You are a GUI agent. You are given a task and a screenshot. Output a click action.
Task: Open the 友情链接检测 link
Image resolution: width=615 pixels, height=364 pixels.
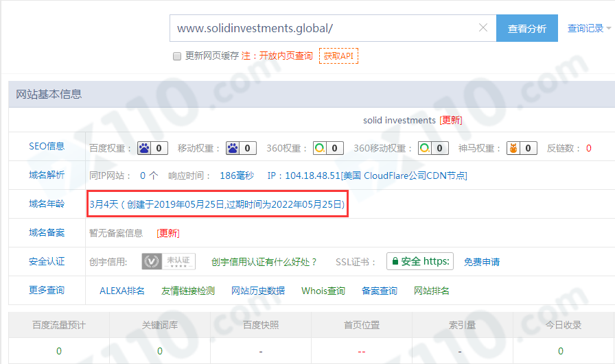pos(188,291)
